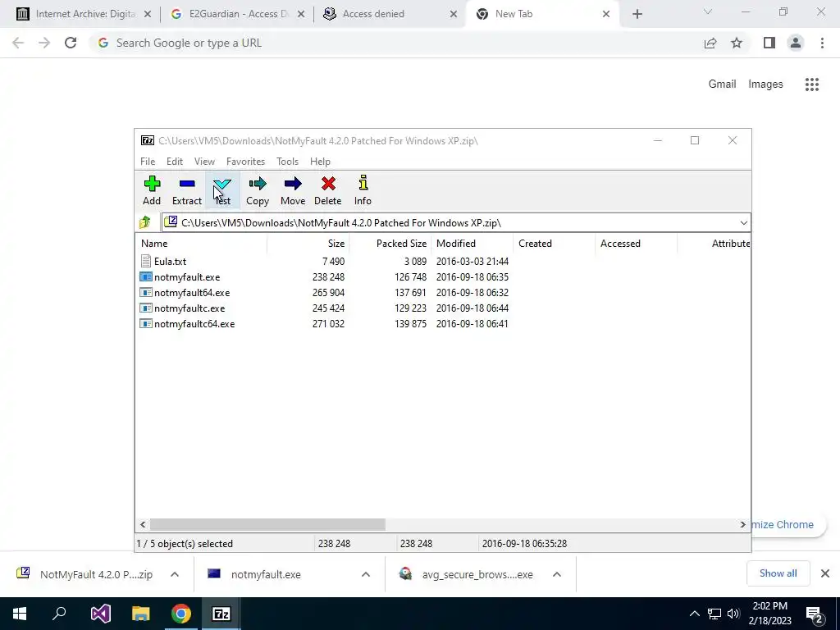840x630 pixels.
Task: Open Visual Studio from taskbar
Action: tap(100, 614)
